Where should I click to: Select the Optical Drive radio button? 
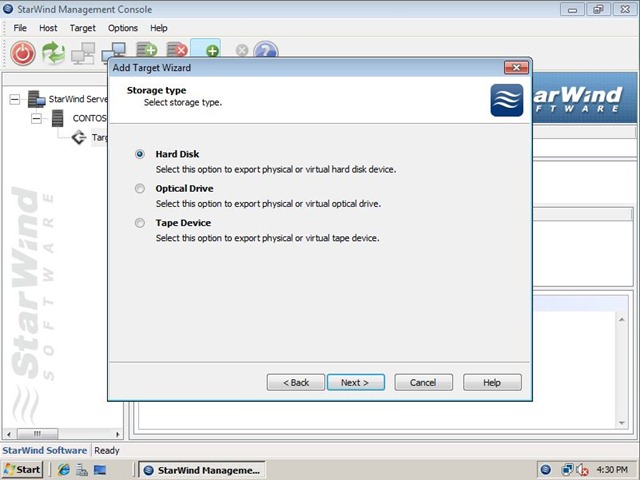(140, 188)
